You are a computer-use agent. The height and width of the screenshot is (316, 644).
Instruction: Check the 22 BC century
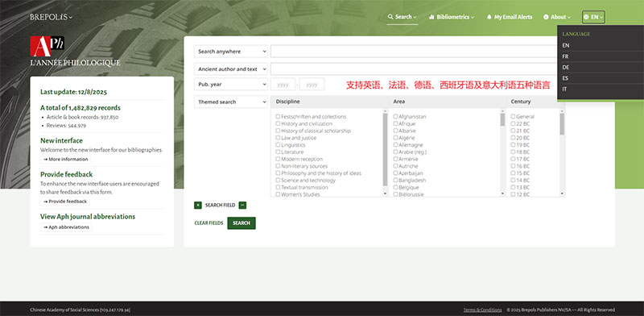pyautogui.click(x=513, y=123)
